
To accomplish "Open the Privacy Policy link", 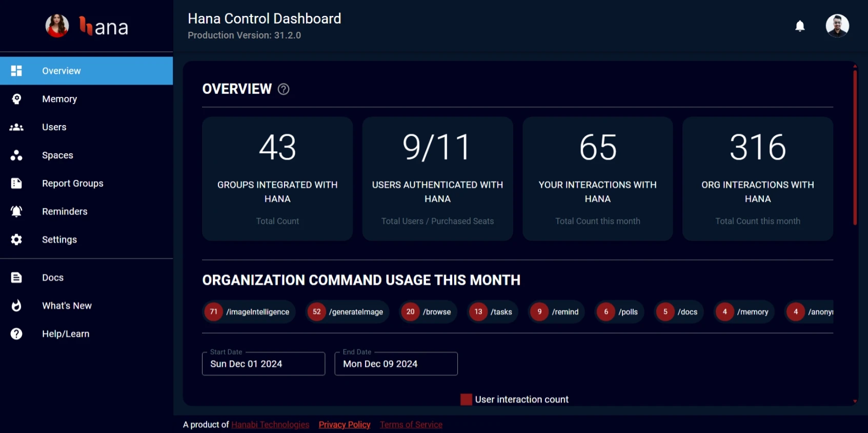I will tap(345, 424).
